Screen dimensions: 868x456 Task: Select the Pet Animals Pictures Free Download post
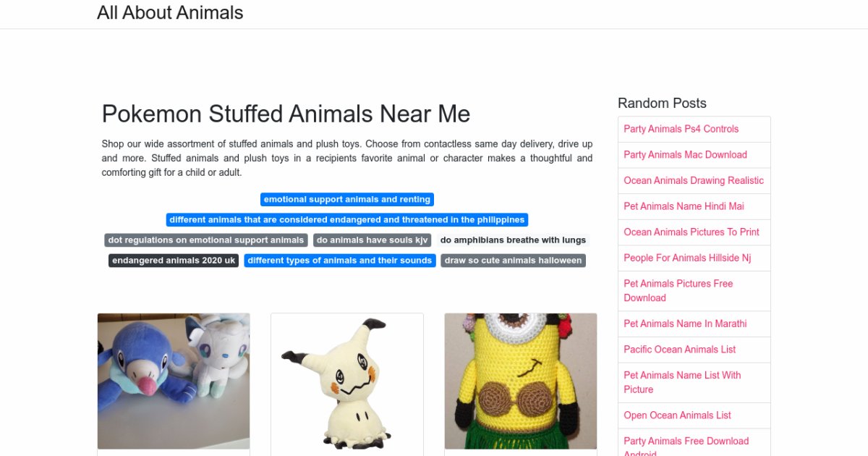[x=678, y=291]
